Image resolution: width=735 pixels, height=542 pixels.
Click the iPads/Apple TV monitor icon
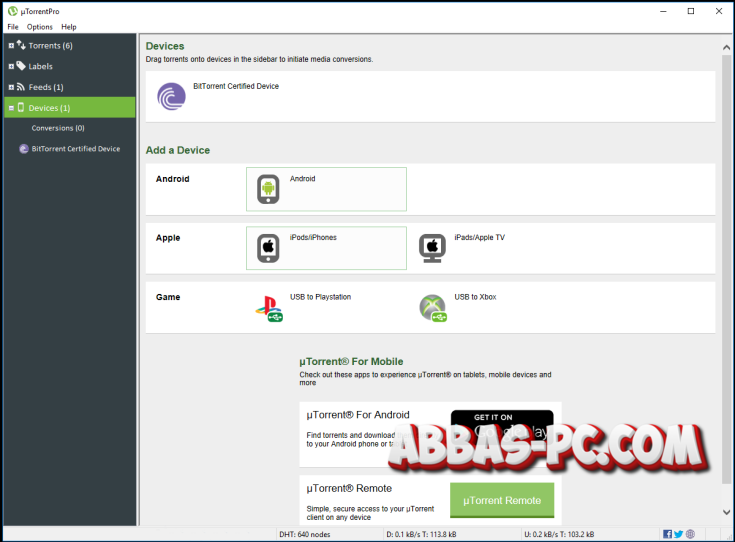coord(432,248)
